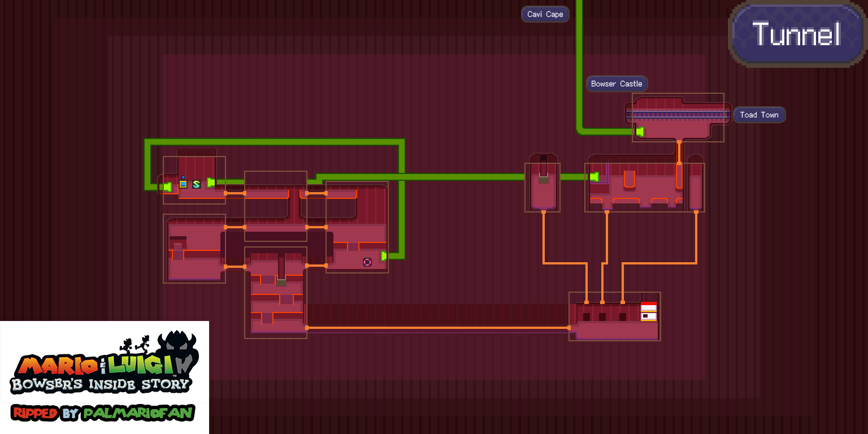Open the Cavi Cape destination label

545,14
